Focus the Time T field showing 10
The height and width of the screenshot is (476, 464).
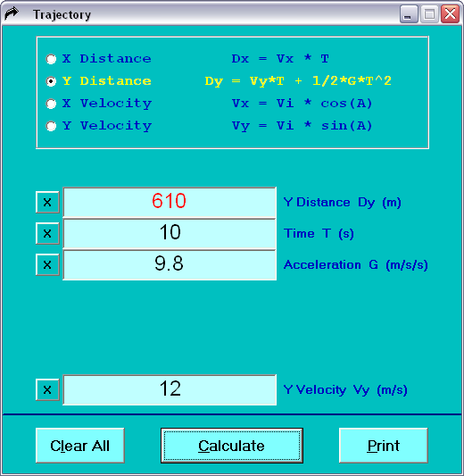[x=170, y=233]
